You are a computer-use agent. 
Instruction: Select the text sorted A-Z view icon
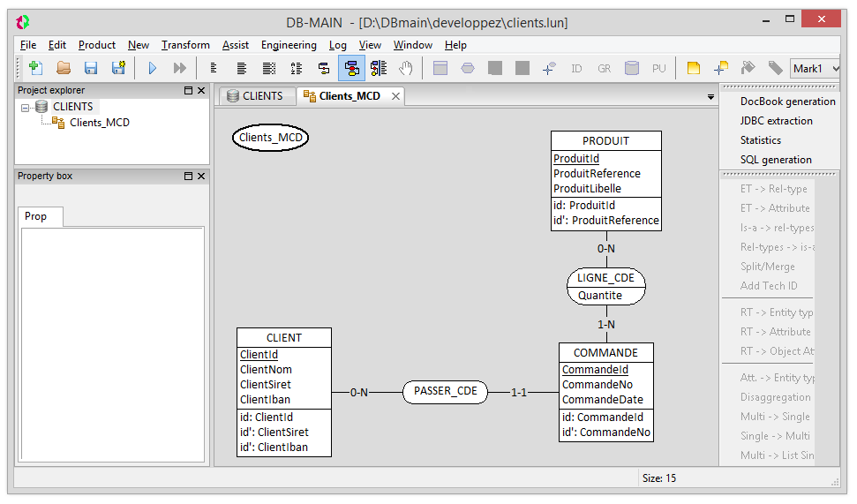[x=297, y=68]
